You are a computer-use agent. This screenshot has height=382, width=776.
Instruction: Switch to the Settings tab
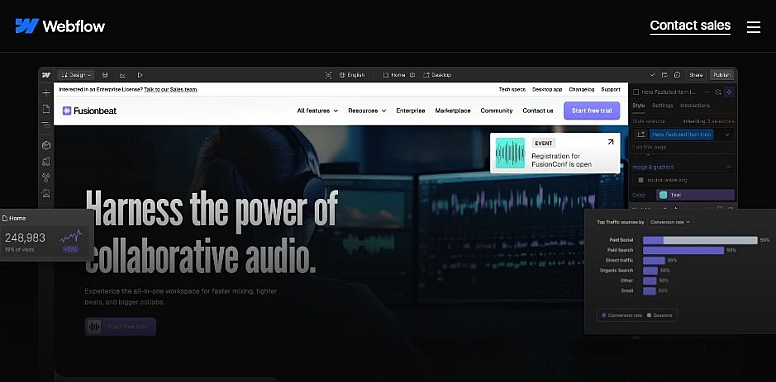pyautogui.click(x=662, y=105)
